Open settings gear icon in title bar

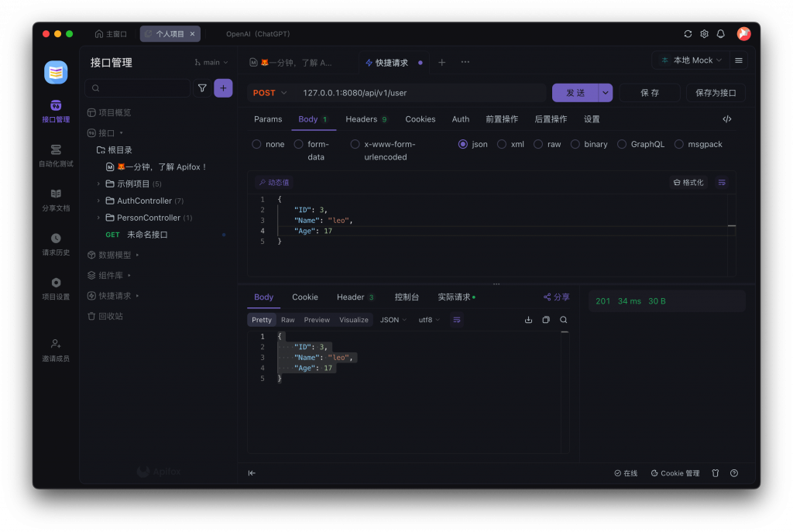tap(705, 34)
